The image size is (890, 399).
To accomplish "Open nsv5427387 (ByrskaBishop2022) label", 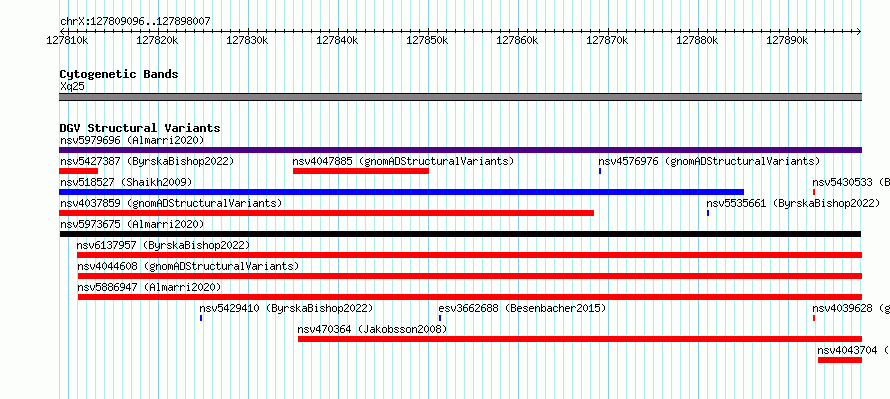I will click(147, 161).
